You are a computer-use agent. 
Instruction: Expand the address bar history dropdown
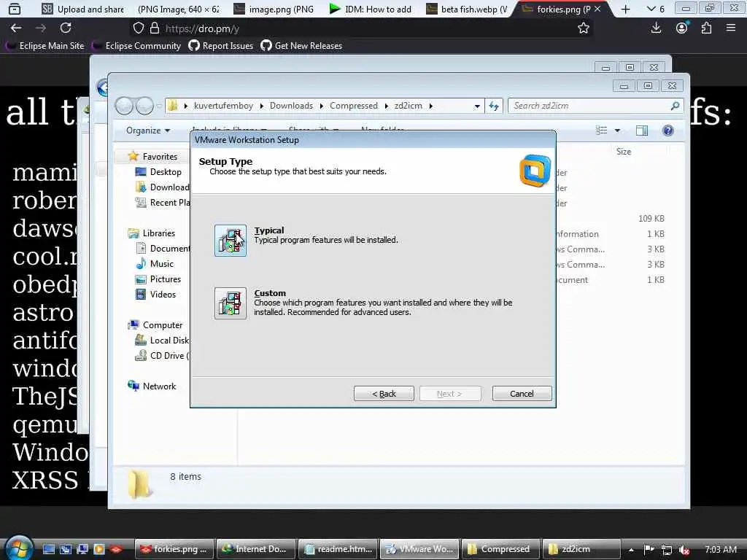tap(477, 106)
